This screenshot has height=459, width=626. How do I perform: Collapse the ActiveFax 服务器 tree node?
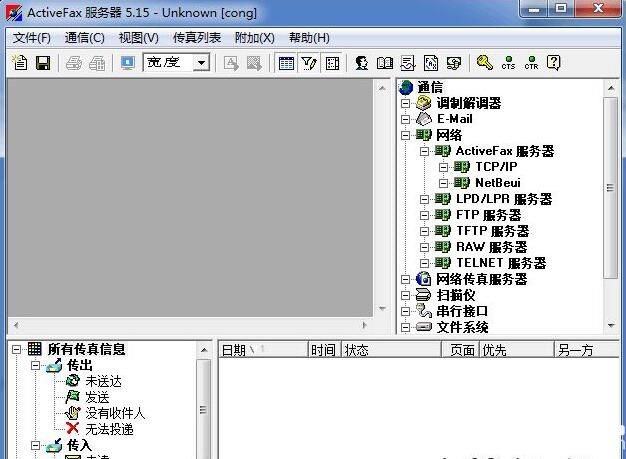(424, 151)
